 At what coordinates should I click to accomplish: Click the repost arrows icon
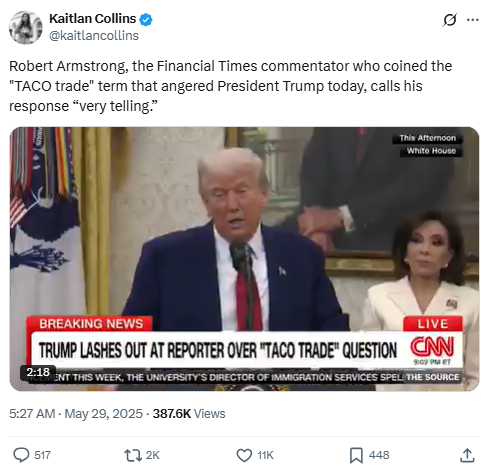click(x=133, y=455)
